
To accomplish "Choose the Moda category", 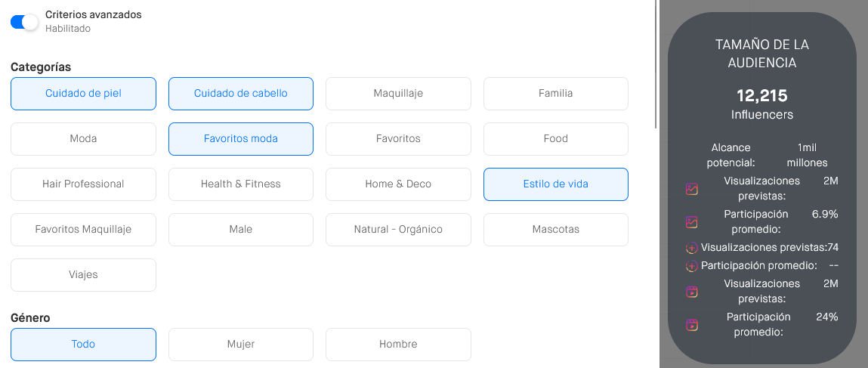I will [x=84, y=139].
